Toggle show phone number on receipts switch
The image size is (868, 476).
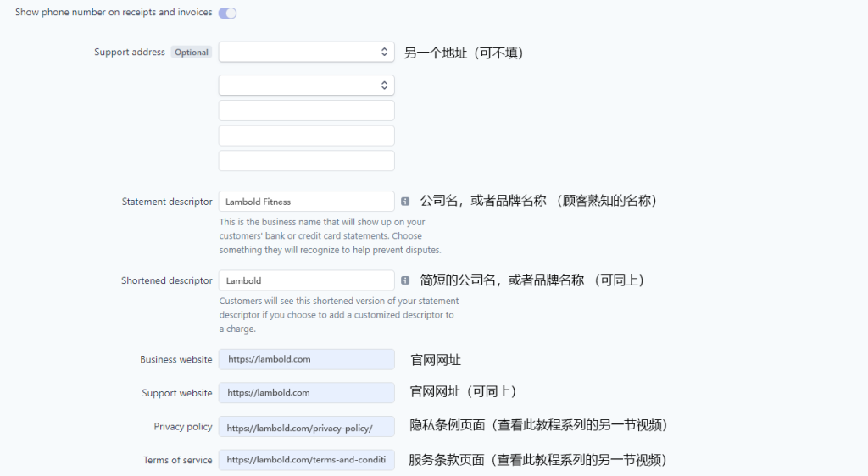(x=227, y=13)
